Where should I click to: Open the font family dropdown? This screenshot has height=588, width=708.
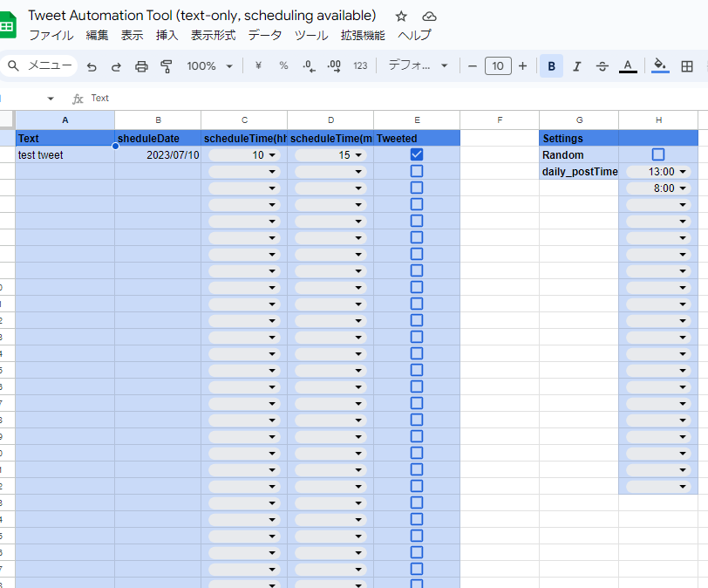(419, 66)
